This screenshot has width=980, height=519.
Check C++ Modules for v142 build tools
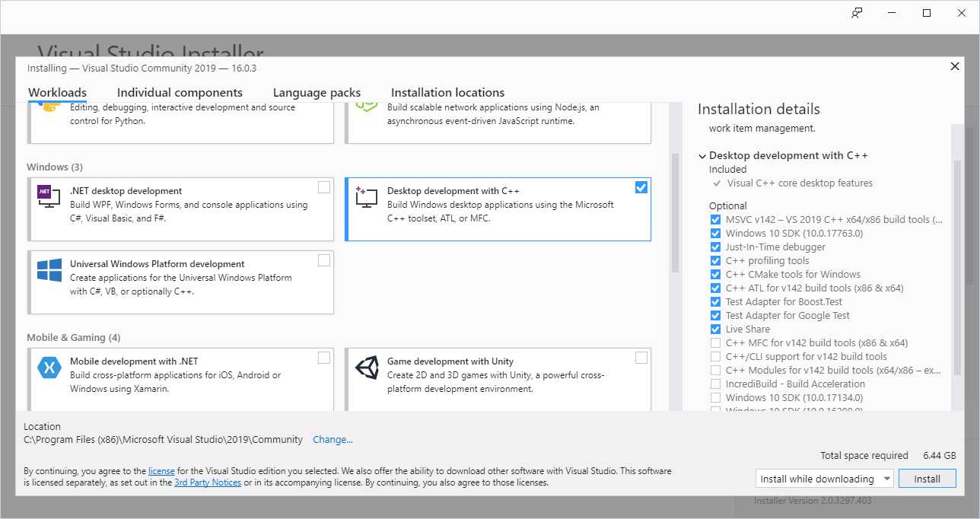tap(715, 370)
